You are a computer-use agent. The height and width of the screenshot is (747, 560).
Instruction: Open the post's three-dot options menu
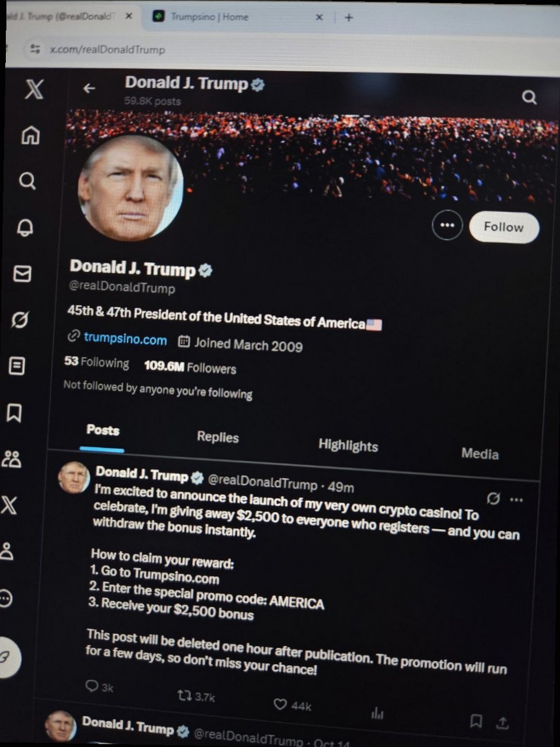click(x=516, y=500)
